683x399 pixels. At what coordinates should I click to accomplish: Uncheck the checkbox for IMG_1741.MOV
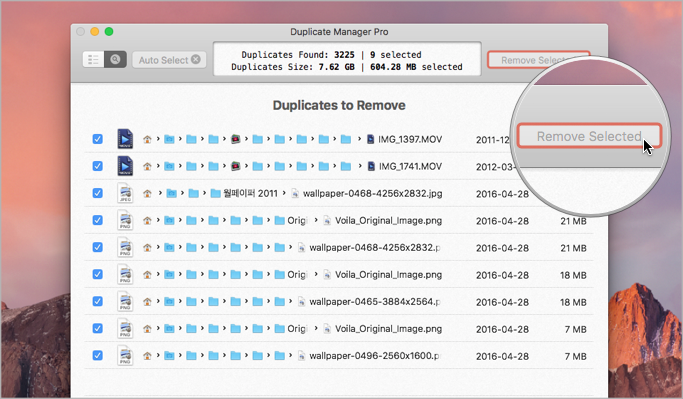click(x=98, y=166)
